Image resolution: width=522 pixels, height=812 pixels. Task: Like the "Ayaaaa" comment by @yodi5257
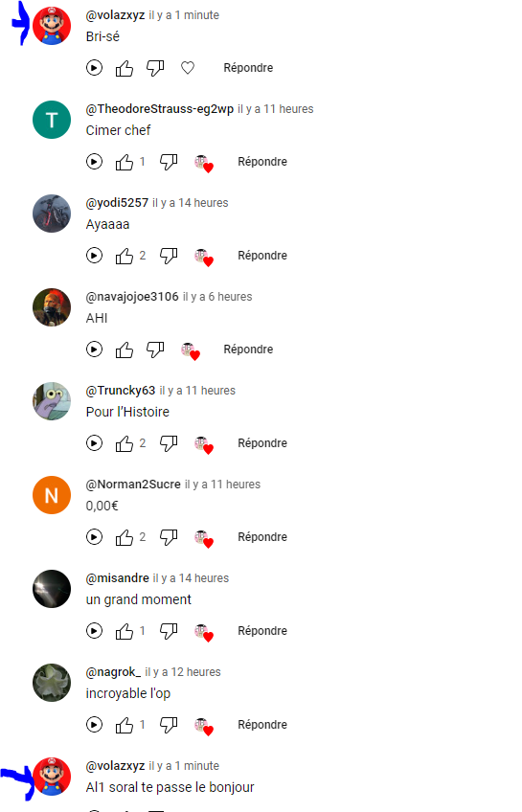(x=125, y=256)
